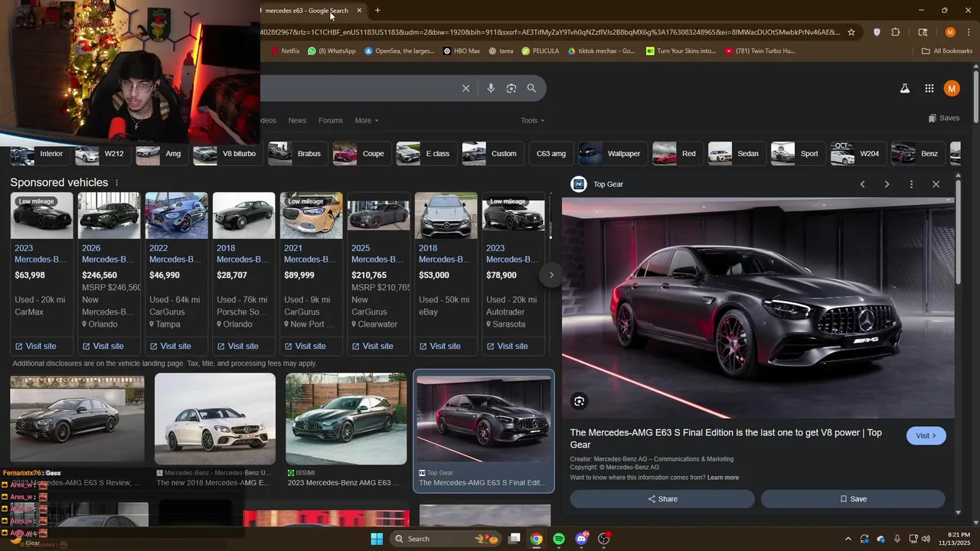The image size is (980, 551).
Task: Open the Saves page
Action: click(943, 118)
